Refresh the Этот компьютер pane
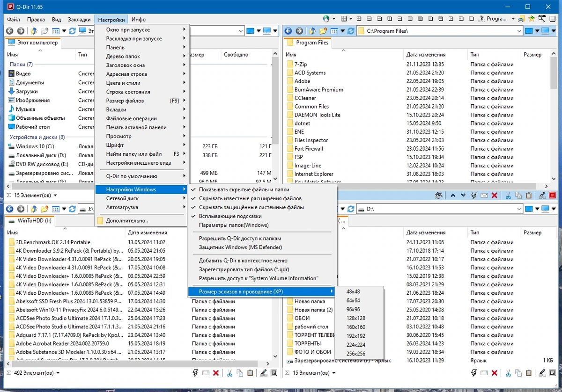This screenshot has width=562, height=392. [72, 31]
